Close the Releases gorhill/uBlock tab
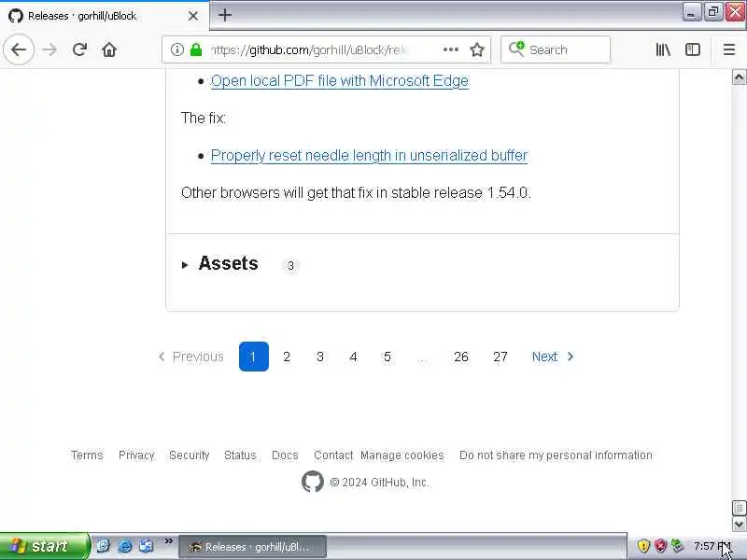 tap(193, 16)
